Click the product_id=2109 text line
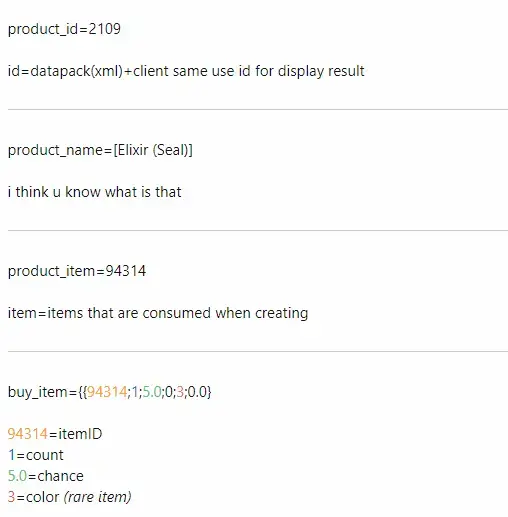Image resolution: width=508 pixels, height=517 pixels. coord(64,29)
